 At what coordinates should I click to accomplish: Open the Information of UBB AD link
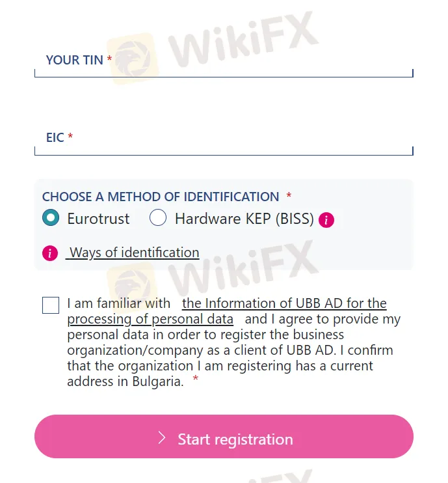[284, 303]
